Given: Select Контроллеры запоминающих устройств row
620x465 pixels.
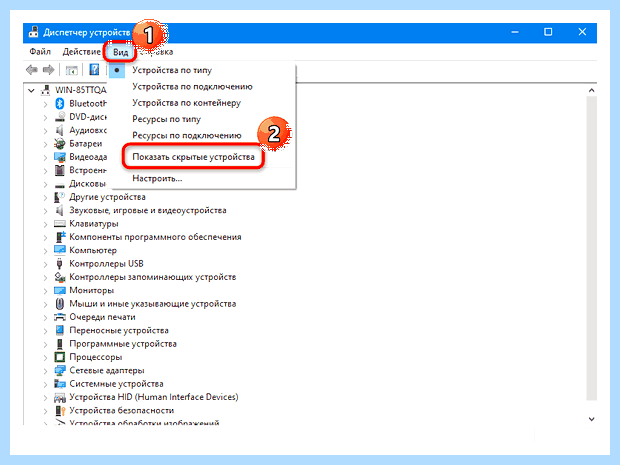Looking at the screenshot, I should (153, 277).
